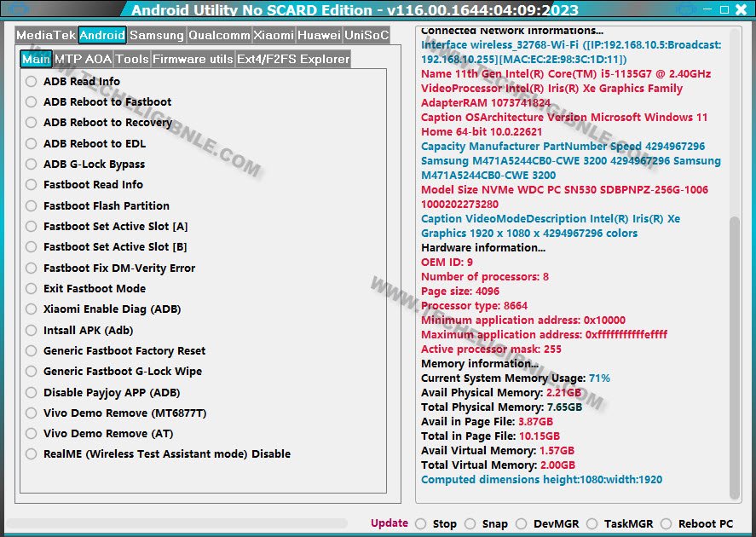The image size is (756, 537).
Task: Select the Snap radio option
Action: (470, 524)
